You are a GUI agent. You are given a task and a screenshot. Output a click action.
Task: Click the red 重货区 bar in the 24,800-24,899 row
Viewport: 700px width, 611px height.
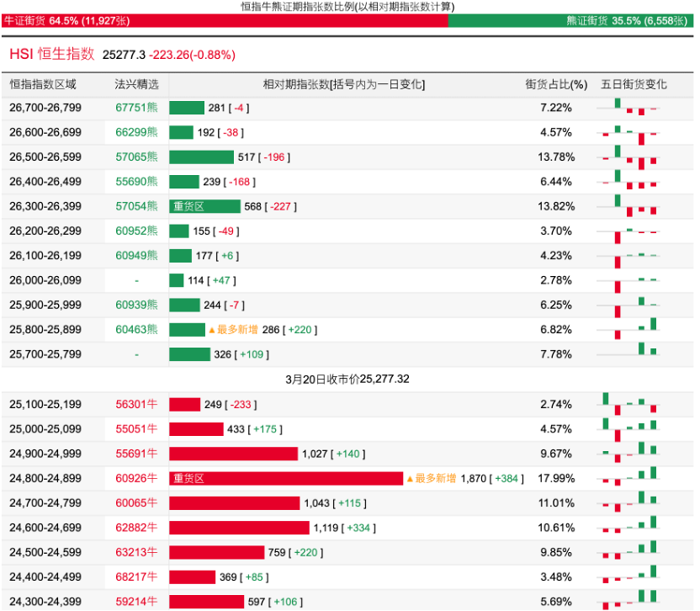[286, 478]
